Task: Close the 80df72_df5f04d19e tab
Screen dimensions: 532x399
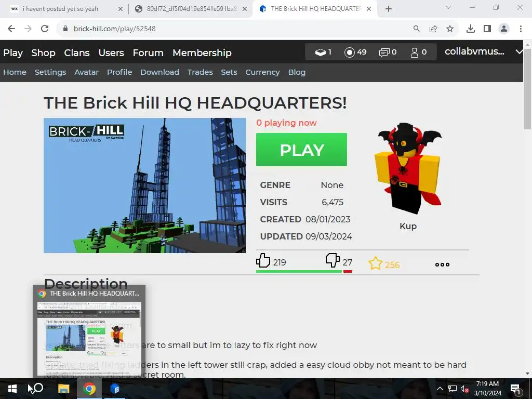Action: click(245, 9)
